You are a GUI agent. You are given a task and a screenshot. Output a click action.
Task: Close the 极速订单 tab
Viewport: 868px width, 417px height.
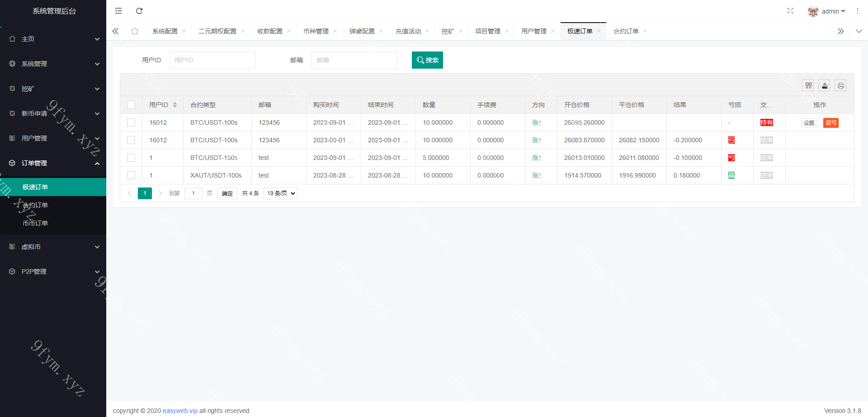click(599, 31)
